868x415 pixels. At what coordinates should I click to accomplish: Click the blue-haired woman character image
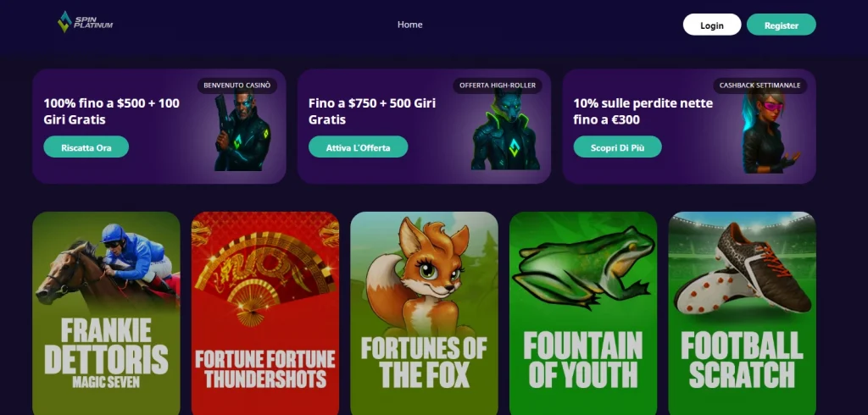point(770,131)
